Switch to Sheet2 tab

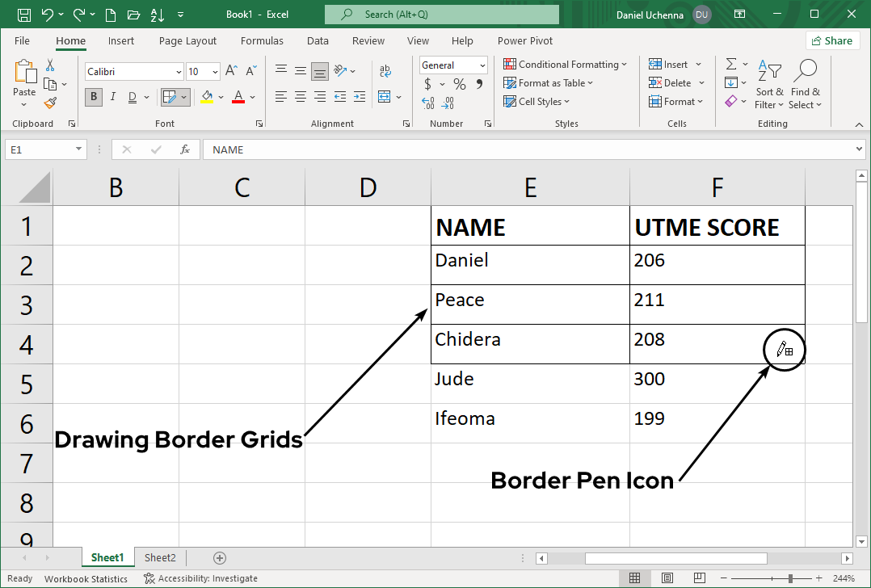[160, 557]
